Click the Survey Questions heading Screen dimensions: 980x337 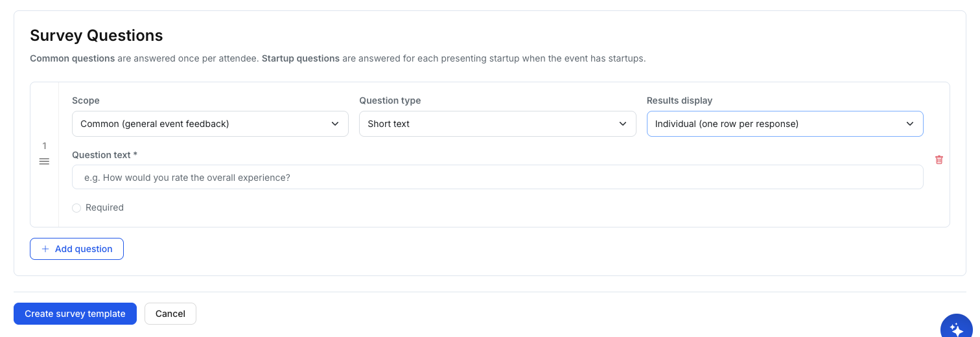pyautogui.click(x=97, y=35)
